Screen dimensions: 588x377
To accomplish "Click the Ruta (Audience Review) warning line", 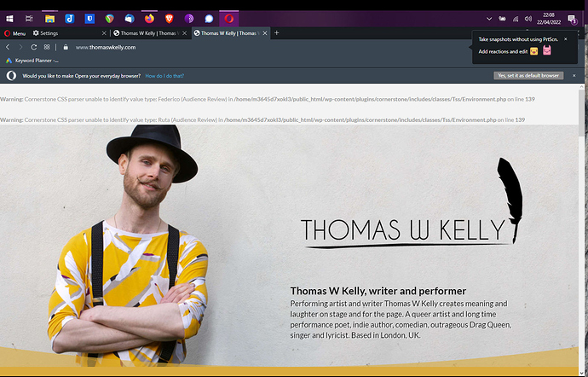I will coord(262,120).
